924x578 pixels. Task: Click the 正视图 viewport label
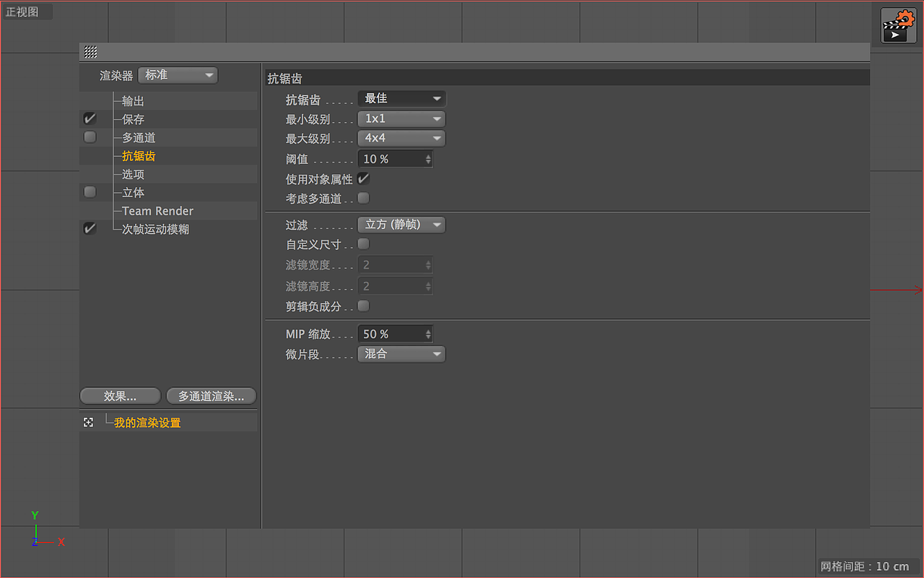(22, 12)
